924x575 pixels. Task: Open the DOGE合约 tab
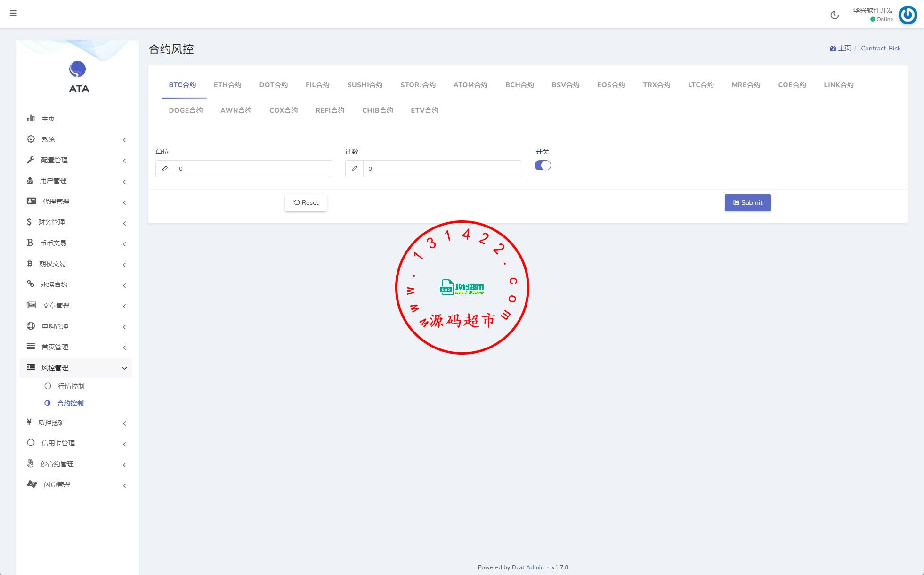[186, 110]
